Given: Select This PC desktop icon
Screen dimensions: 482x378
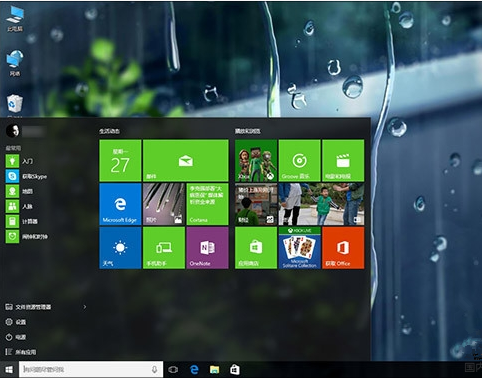Looking at the screenshot, I should pyautogui.click(x=15, y=19).
